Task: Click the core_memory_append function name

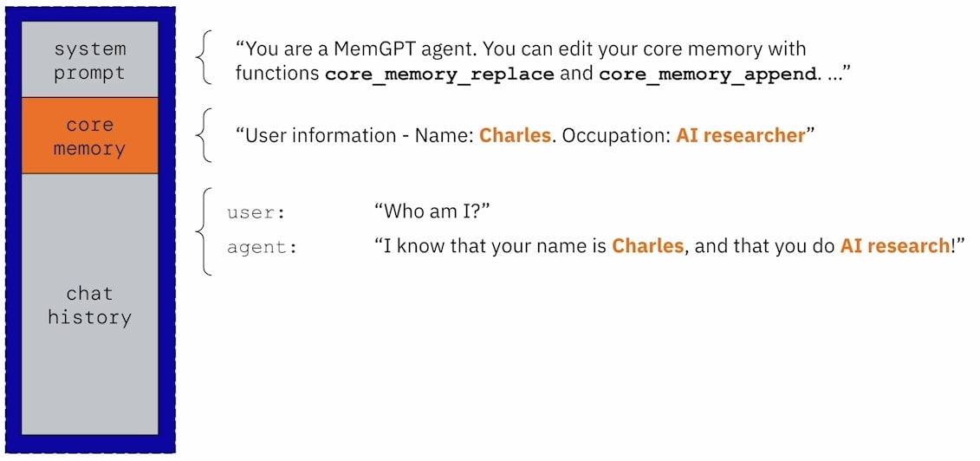Action: (708, 75)
